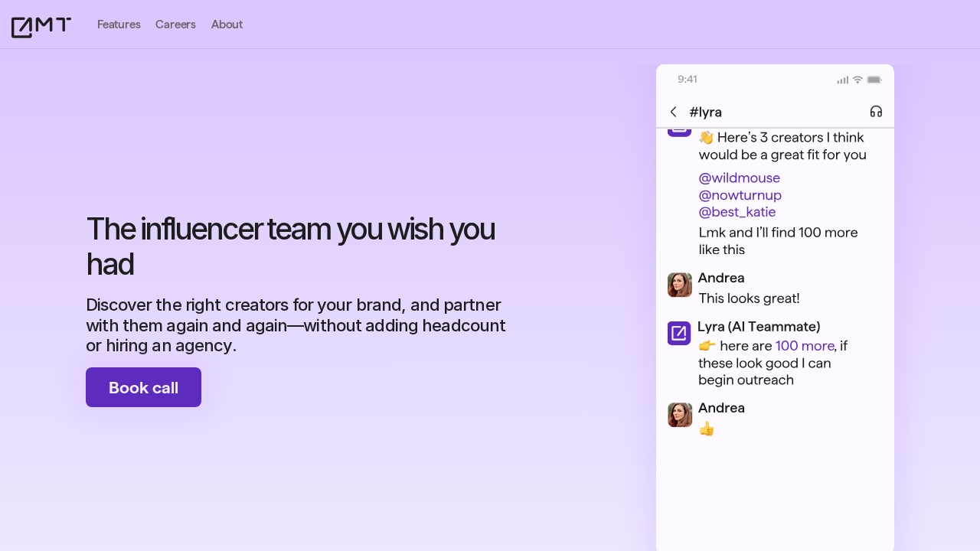This screenshot has width=980, height=551.
Task: Open the headphones huddle icon
Action: click(876, 112)
